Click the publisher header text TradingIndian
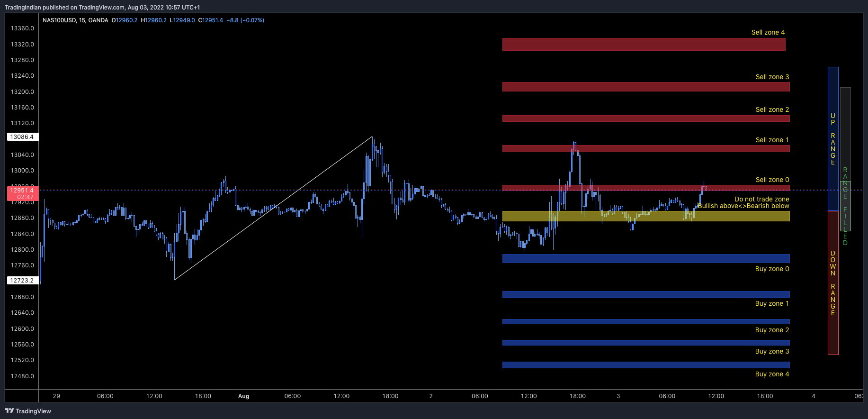Screen dimensions: 868x419 [x=23, y=7]
